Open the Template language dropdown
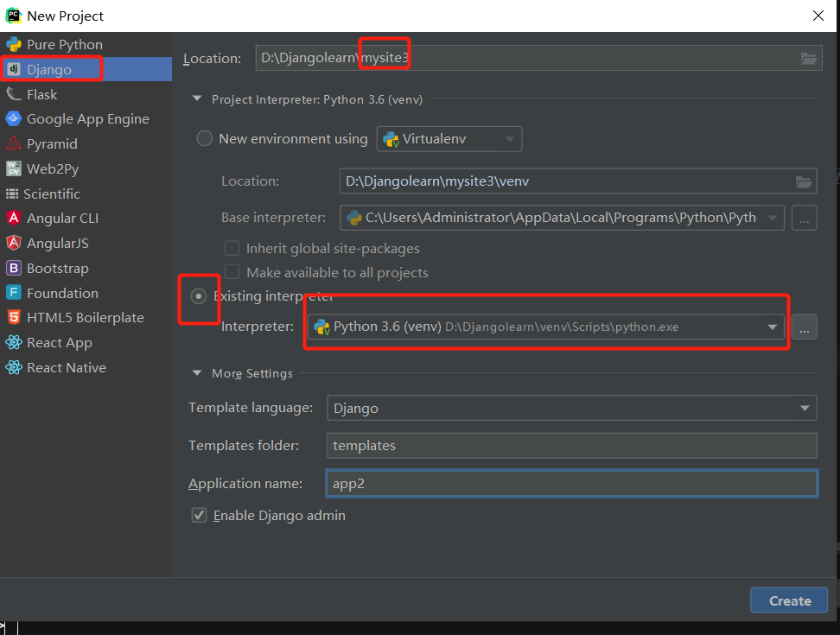The width and height of the screenshot is (840, 635). 571,408
